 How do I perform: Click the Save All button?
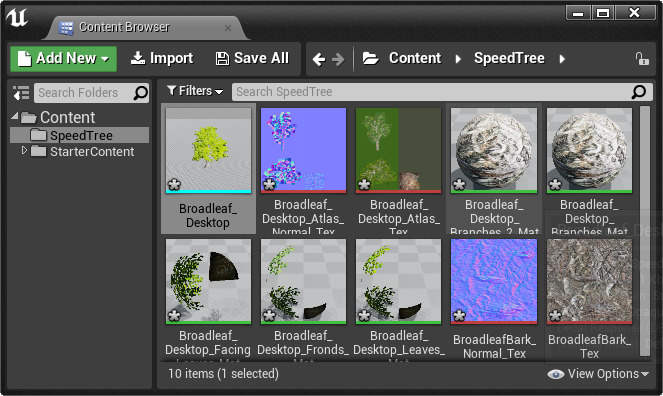coord(252,58)
